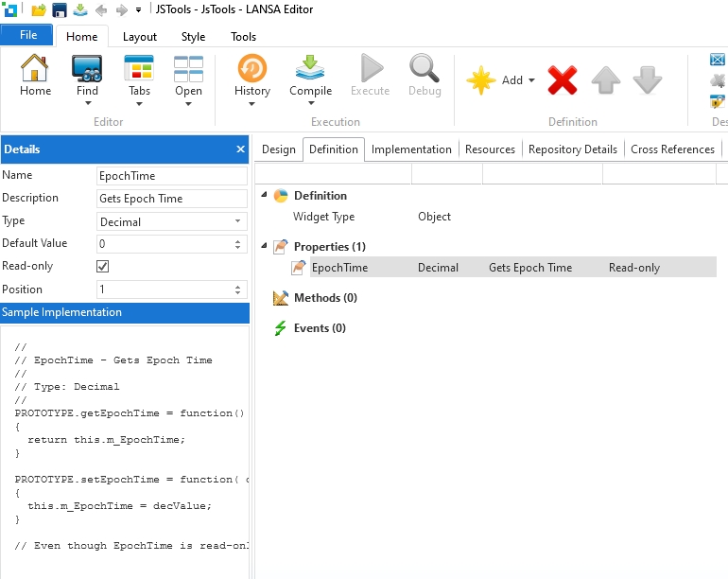728x579 pixels.
Task: Expand the Tabs dropdown arrow
Action: [x=139, y=104]
